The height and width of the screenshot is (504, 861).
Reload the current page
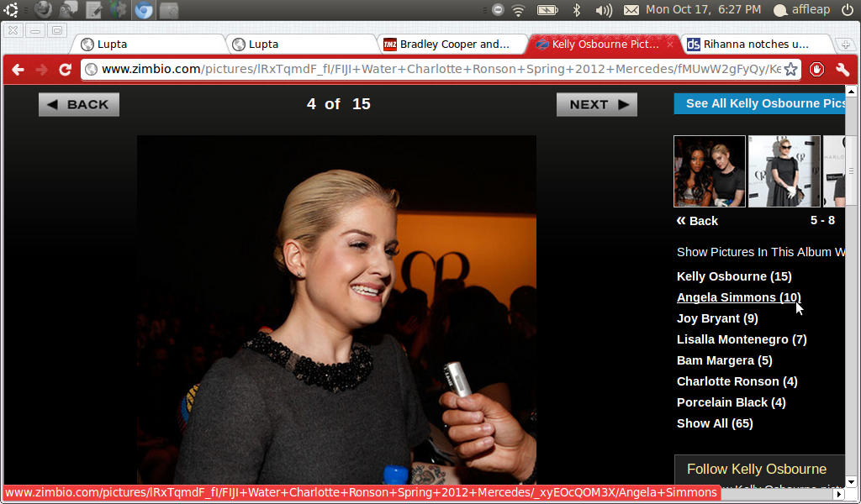[66, 69]
